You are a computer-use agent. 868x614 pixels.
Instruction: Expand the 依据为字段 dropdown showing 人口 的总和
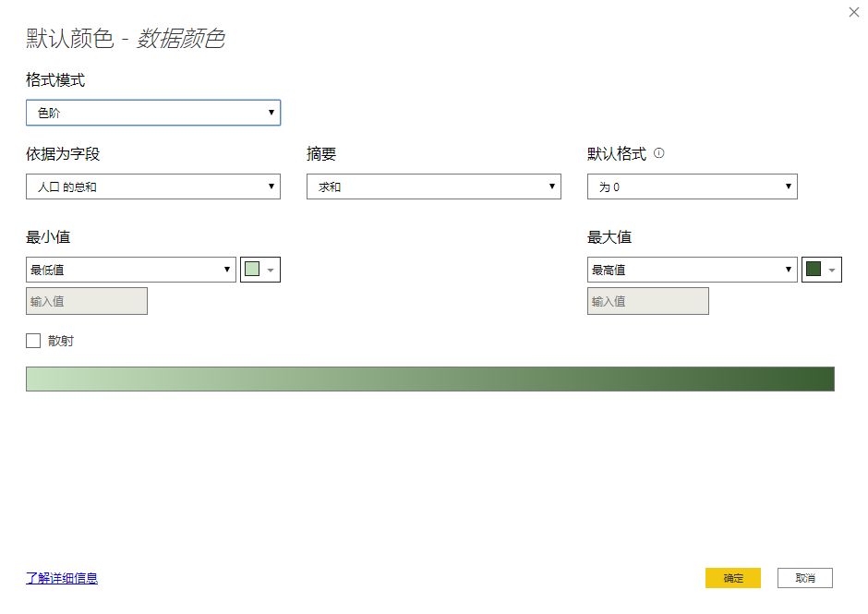(x=153, y=187)
